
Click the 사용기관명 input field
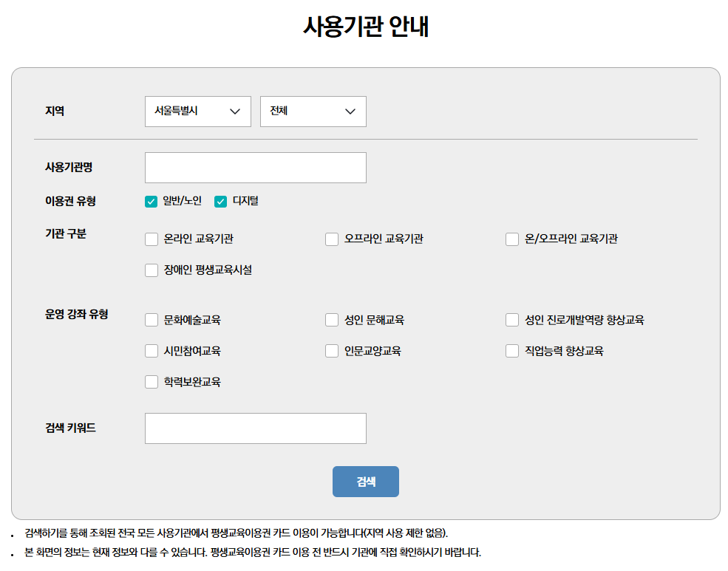(x=255, y=167)
